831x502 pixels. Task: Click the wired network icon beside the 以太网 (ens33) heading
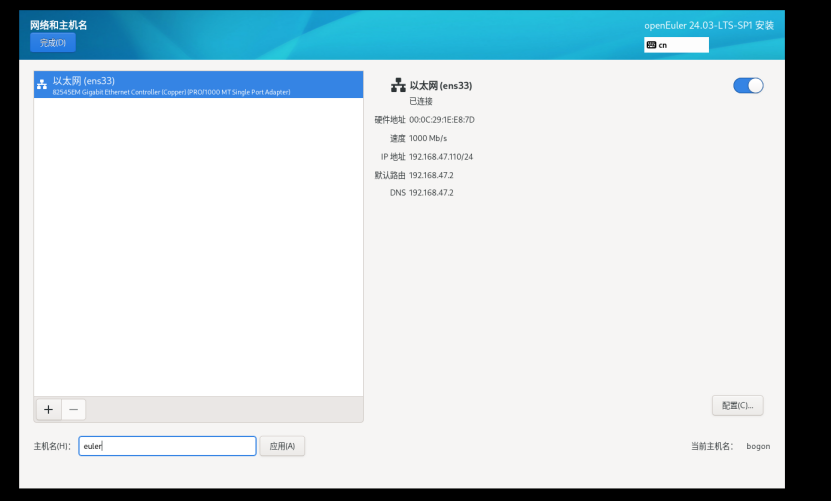point(398,85)
